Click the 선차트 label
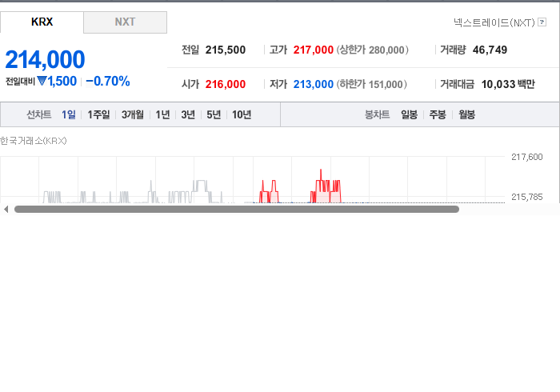The height and width of the screenshot is (392, 560). tap(39, 114)
